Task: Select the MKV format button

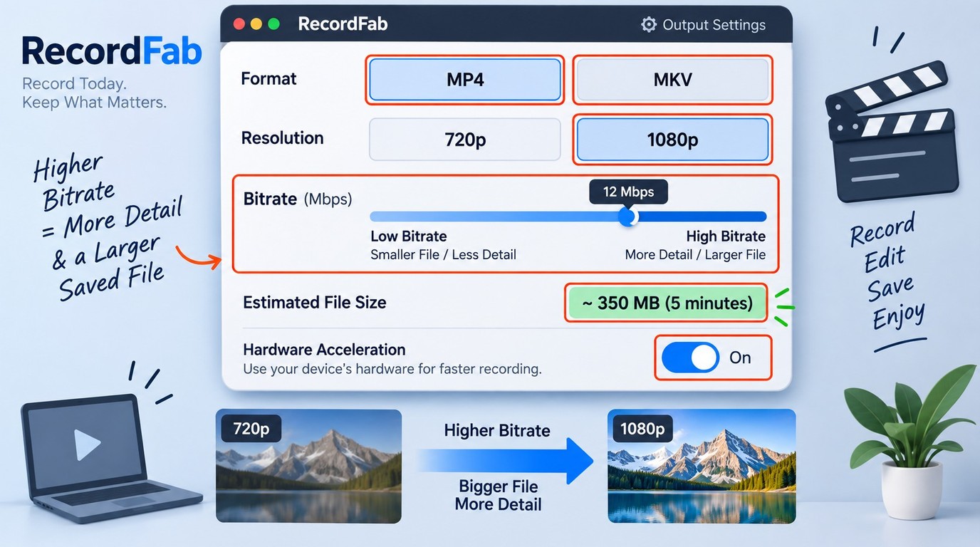Action: pyautogui.click(x=672, y=80)
